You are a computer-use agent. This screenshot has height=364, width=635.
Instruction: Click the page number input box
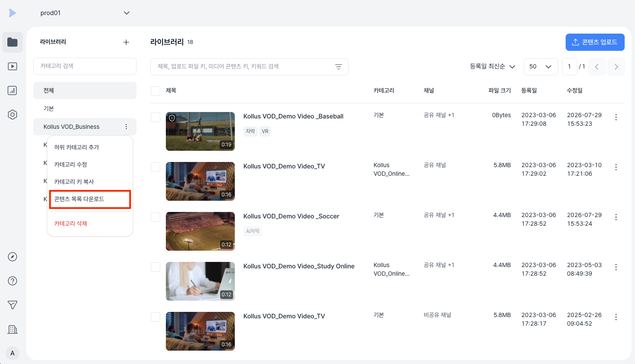click(570, 67)
